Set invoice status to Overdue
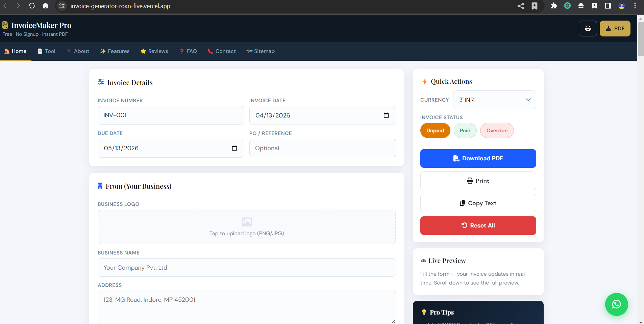The image size is (644, 324). pos(496,131)
